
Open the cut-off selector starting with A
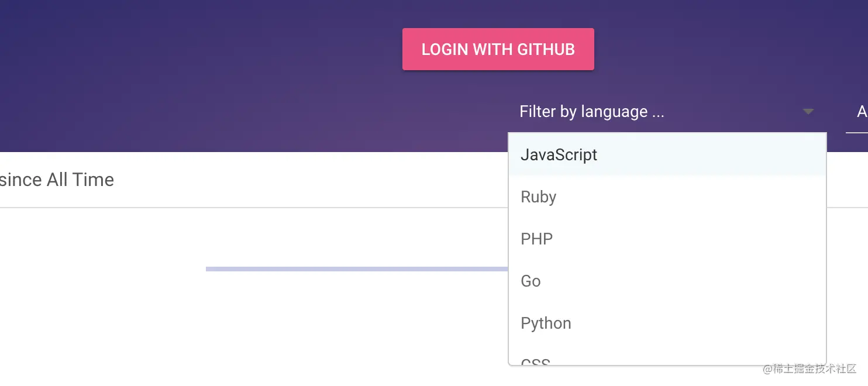click(x=861, y=112)
